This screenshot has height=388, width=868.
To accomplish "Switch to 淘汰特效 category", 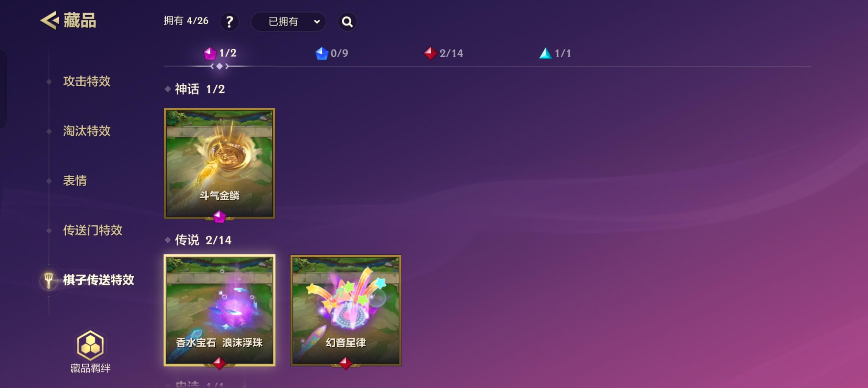I will (x=87, y=131).
